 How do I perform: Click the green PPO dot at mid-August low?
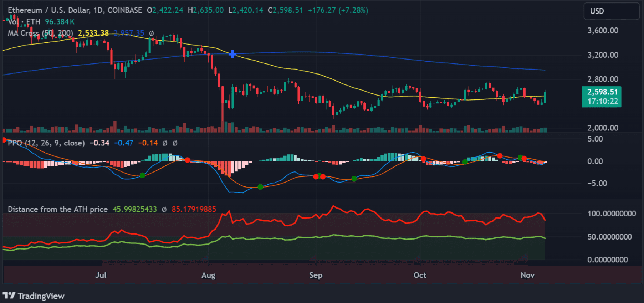[x=260, y=187]
